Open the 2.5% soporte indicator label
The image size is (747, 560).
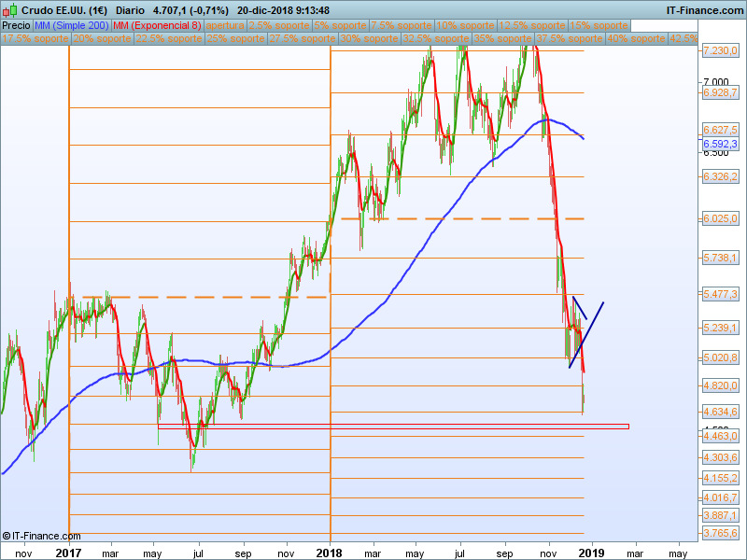coord(279,26)
